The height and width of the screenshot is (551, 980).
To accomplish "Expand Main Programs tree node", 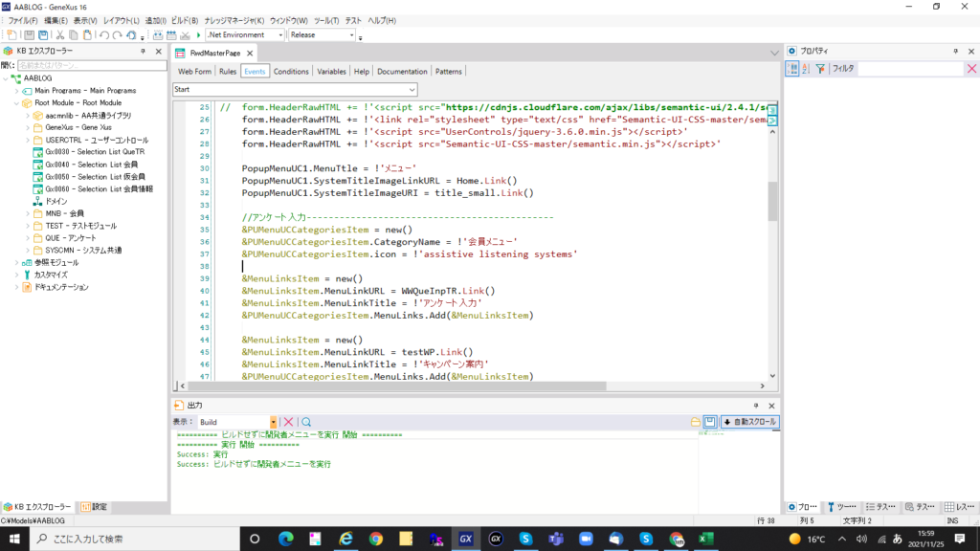I will tap(17, 91).
